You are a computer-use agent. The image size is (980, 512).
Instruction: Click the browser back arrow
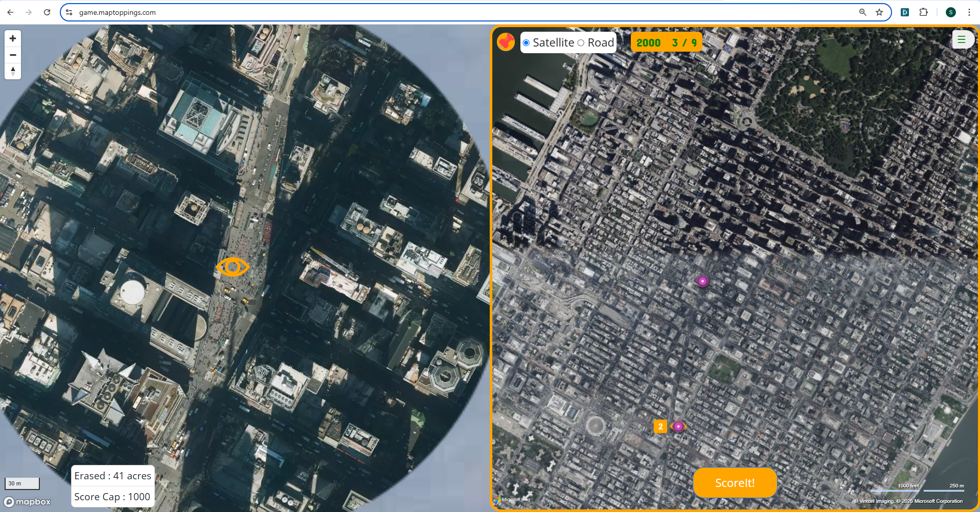point(10,12)
